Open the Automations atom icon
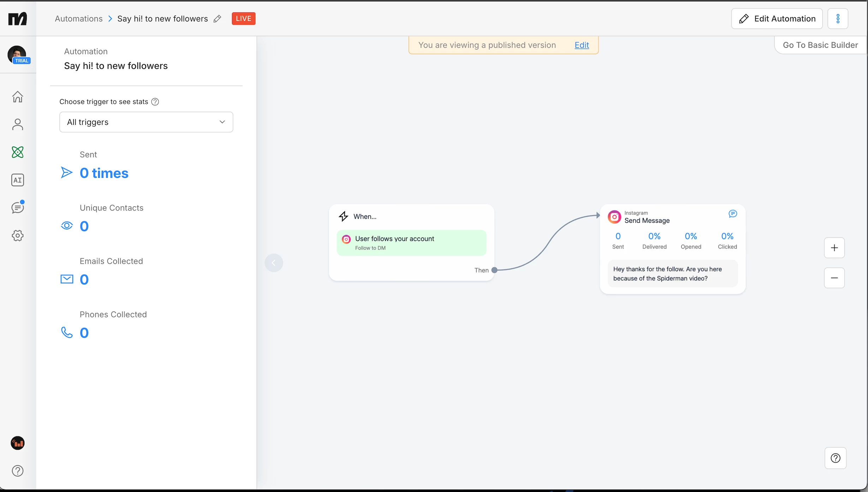868x492 pixels. coord(18,152)
